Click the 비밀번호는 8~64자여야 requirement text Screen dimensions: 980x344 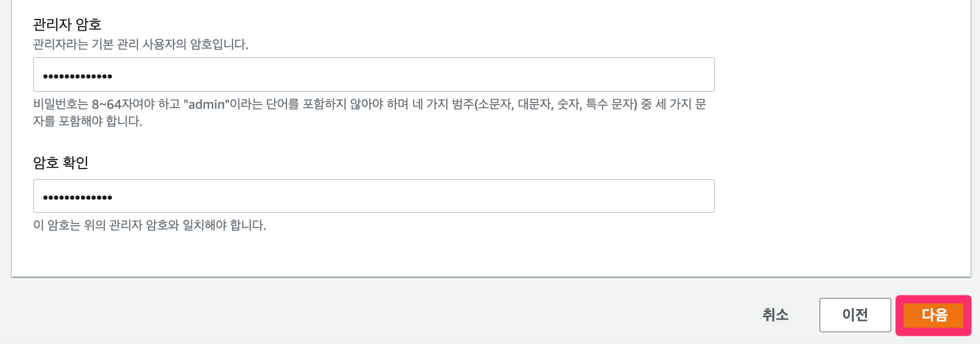point(107,105)
